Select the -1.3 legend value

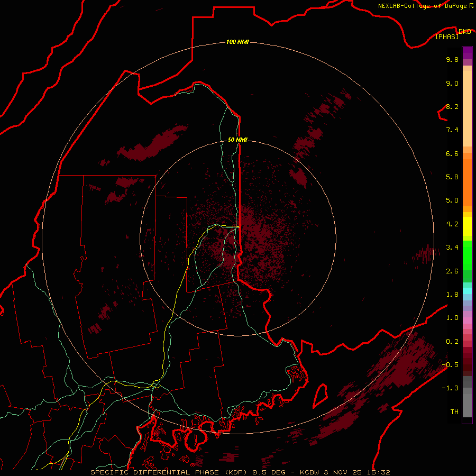click(x=450, y=388)
